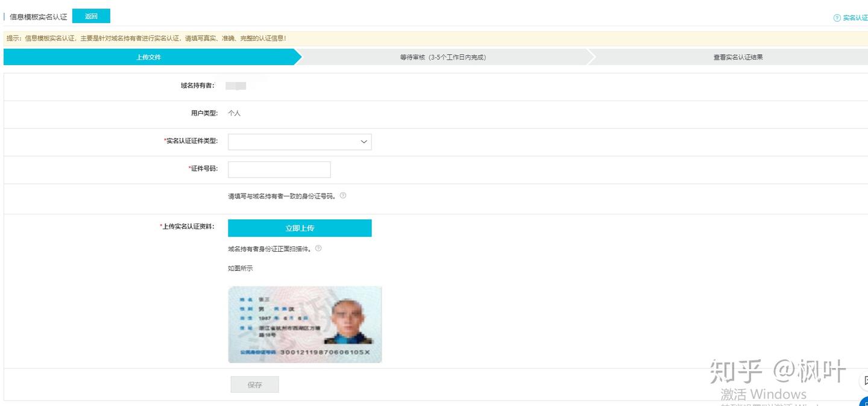Image resolution: width=868 pixels, height=406 pixels.
Task: Expand the 实名认证证件类型 dropdown
Action: tap(300, 142)
